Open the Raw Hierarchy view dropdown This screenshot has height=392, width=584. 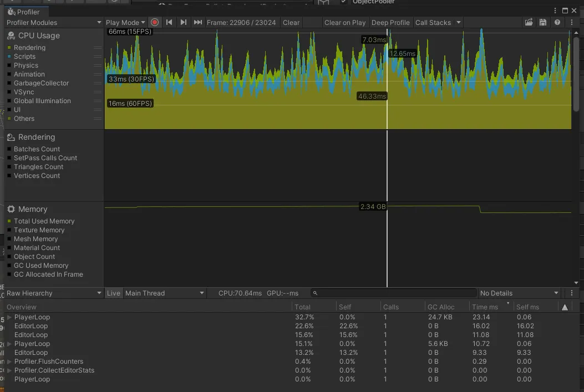[54, 293]
